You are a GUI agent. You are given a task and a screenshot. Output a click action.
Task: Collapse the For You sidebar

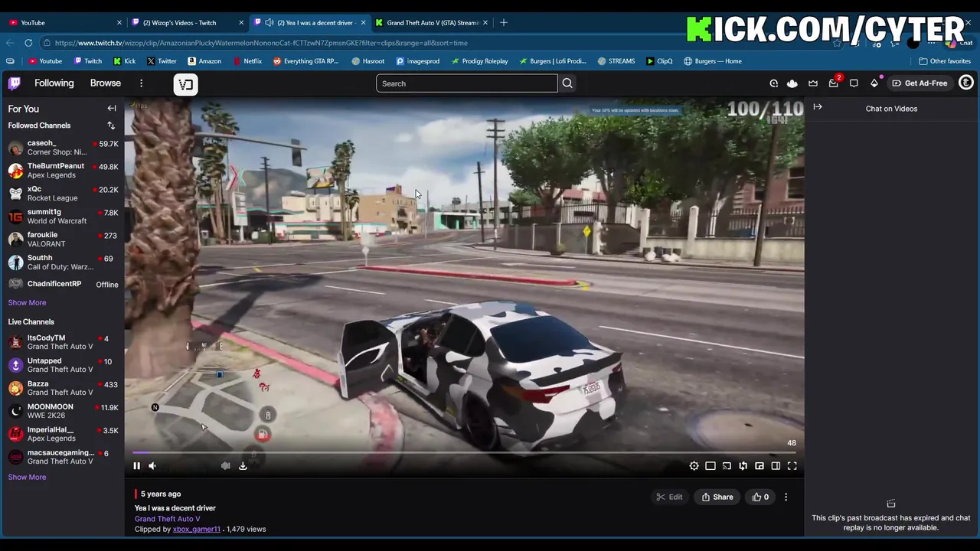112,109
